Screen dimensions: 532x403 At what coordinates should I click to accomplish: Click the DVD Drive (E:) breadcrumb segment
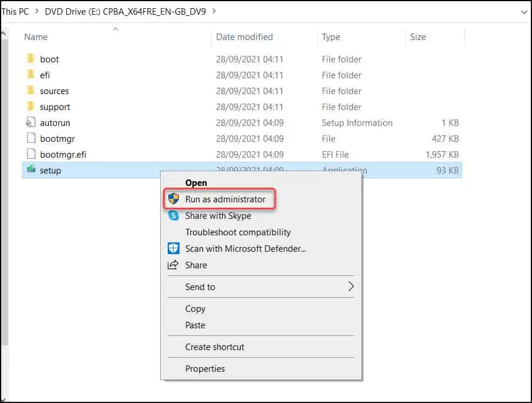pyautogui.click(x=125, y=12)
